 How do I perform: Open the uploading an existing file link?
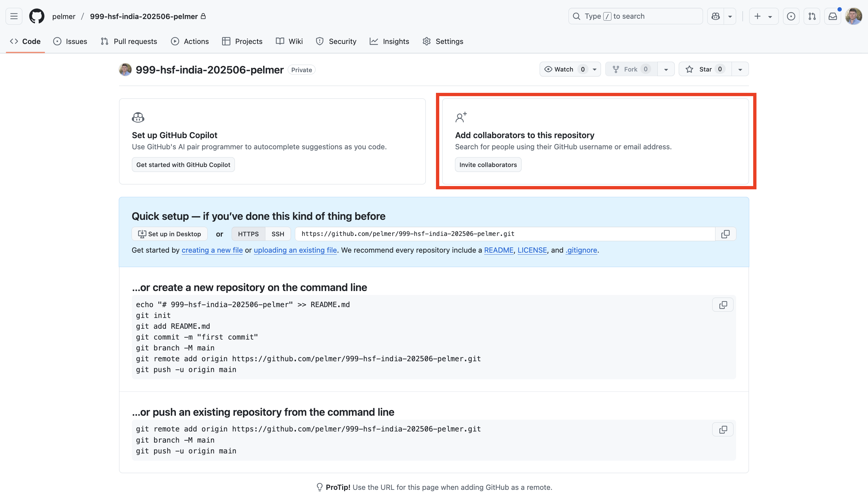click(x=295, y=250)
